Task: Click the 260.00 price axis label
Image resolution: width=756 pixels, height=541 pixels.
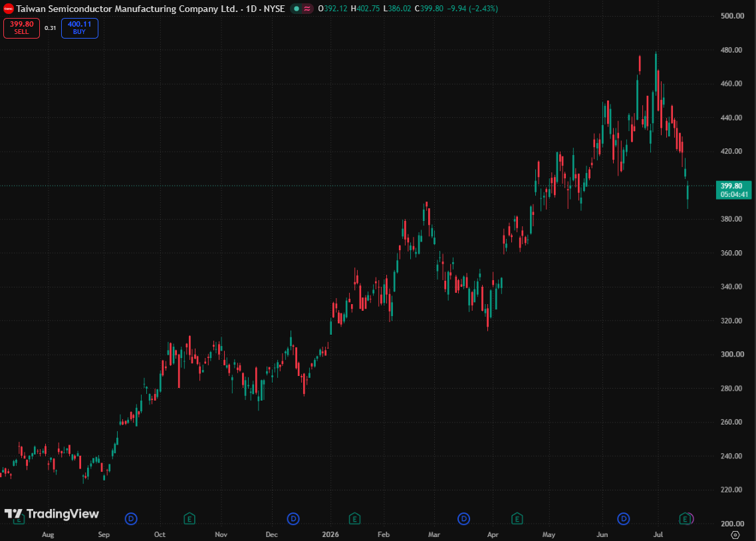Action: coord(732,422)
